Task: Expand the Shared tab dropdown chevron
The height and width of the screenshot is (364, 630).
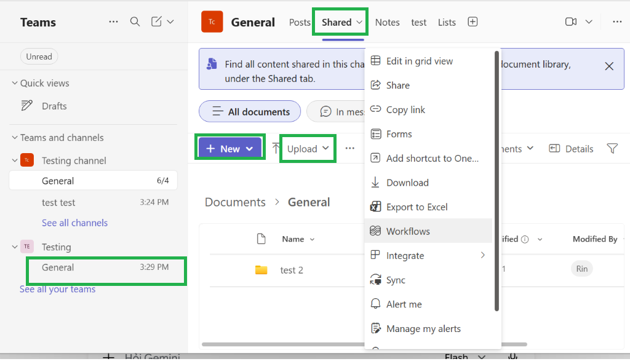Action: pos(359,22)
